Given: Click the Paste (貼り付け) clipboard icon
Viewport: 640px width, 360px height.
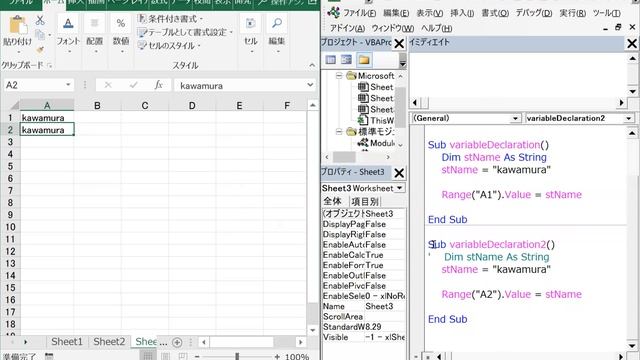Looking at the screenshot, I should coord(17,26).
